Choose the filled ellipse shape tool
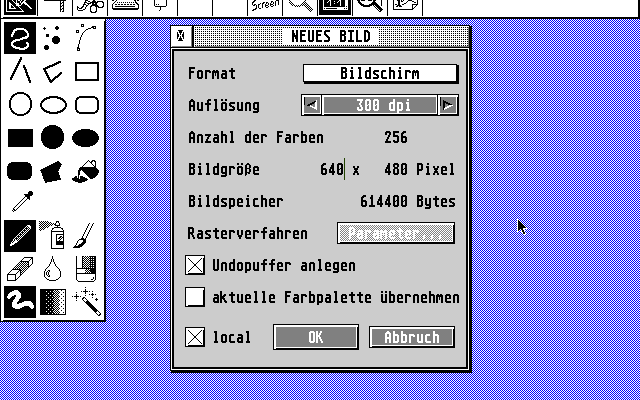This screenshot has height=400, width=640. pyautogui.click(x=87, y=137)
